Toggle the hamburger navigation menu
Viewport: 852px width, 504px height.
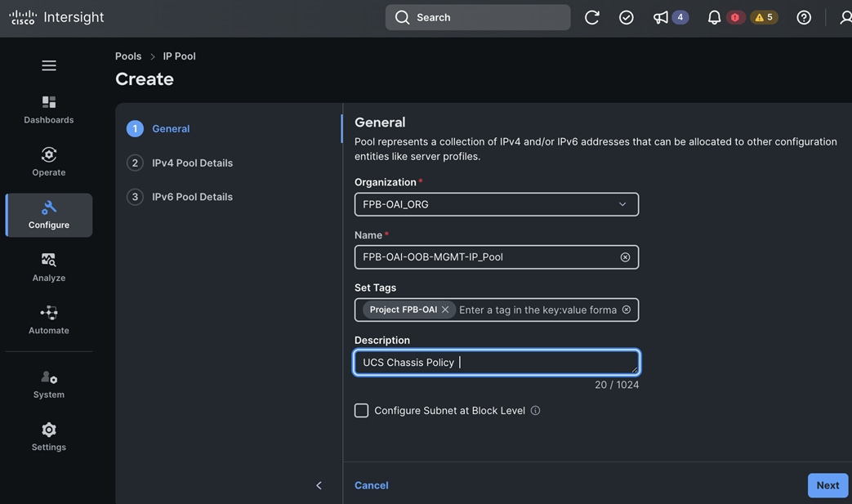pyautogui.click(x=49, y=65)
